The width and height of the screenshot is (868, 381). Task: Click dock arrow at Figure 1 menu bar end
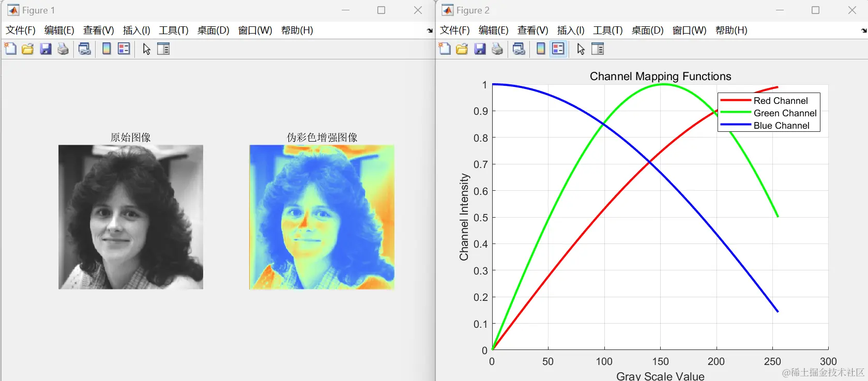(x=430, y=31)
